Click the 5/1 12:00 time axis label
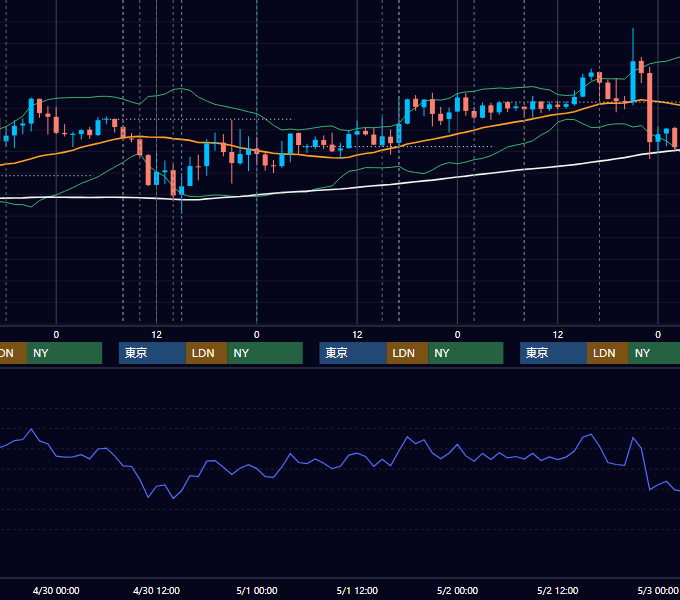680x600 pixels. pyautogui.click(x=357, y=590)
